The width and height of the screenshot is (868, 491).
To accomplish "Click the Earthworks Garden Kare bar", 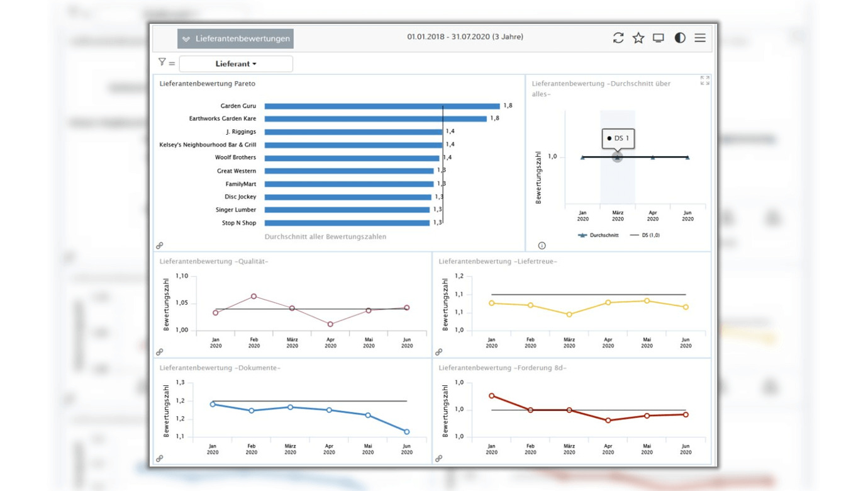I will tap(376, 118).
